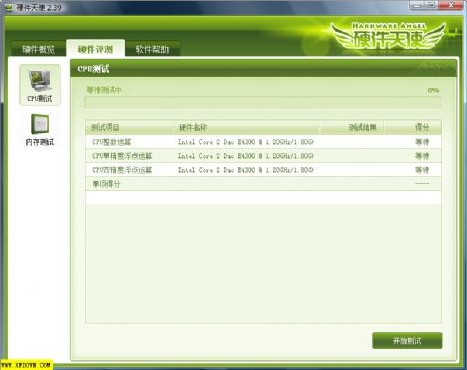Select the CPU双精度浮点运算 row

(263, 170)
